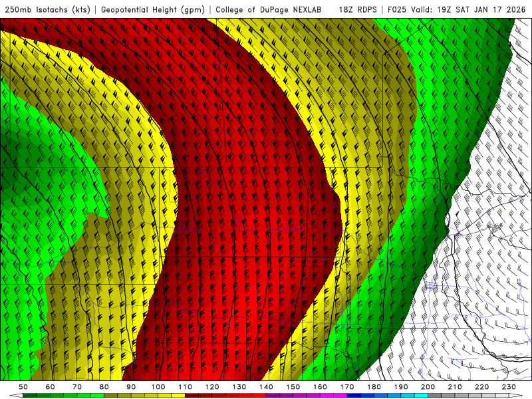
Task: Click the 120 kt legend label
Action: click(x=212, y=387)
